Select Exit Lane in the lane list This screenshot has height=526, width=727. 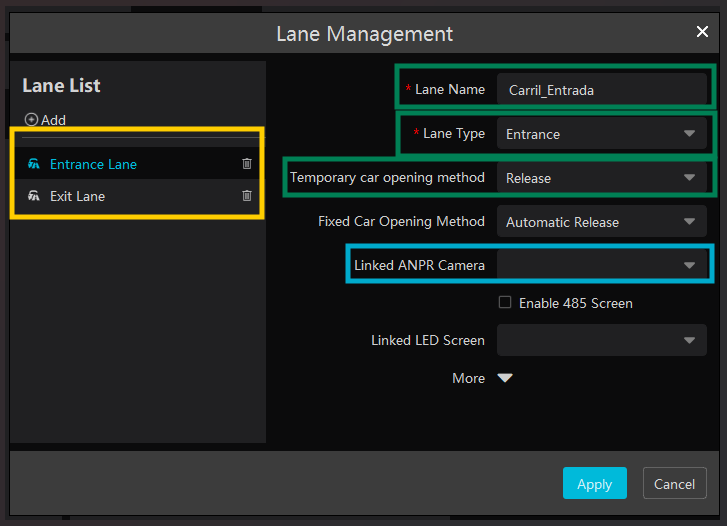click(77, 196)
